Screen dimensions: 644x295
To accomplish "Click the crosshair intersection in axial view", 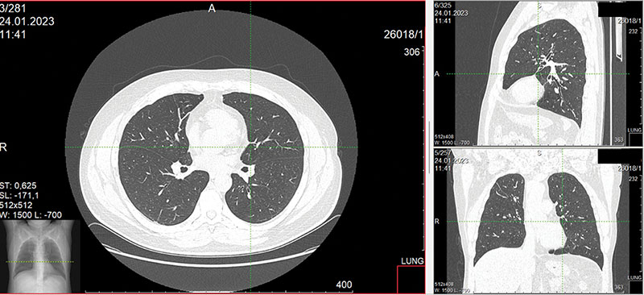I will tap(250, 147).
